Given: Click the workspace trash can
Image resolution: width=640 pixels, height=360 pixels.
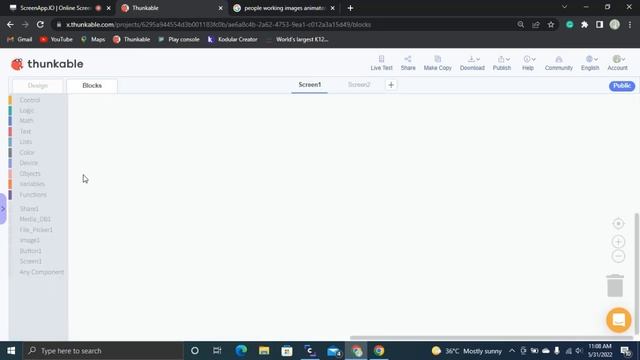Looking at the screenshot, I should [x=615, y=285].
